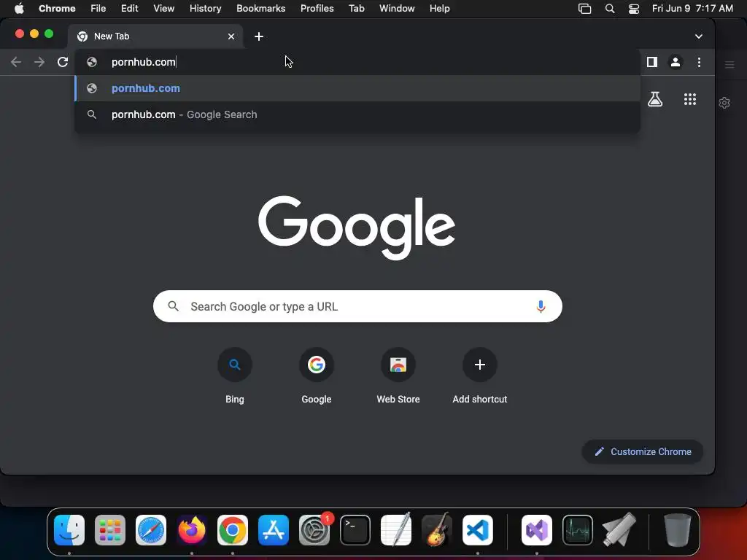Open the Chrome menu bar item
Image resolution: width=747 pixels, height=560 pixels.
coord(57,9)
